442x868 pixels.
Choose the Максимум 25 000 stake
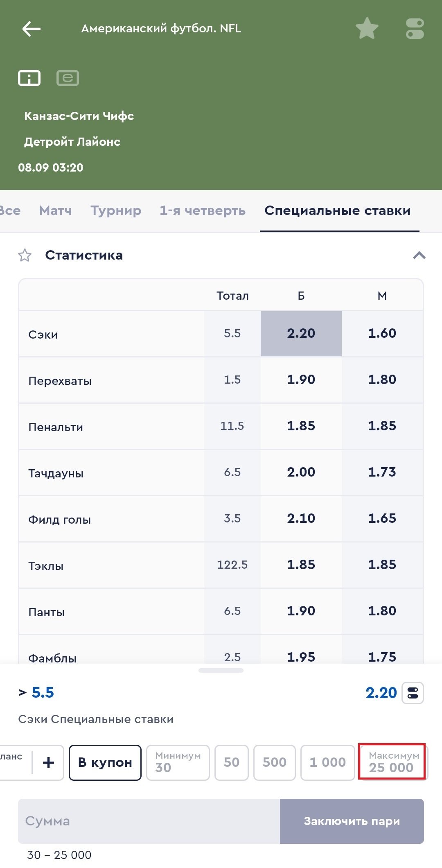tap(392, 762)
